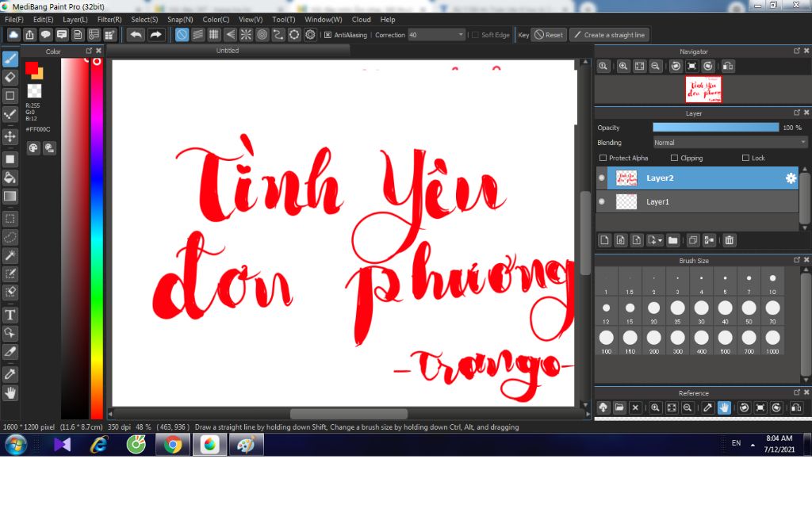The width and height of the screenshot is (812, 524).
Task: Select the Move tool
Action: pos(10,136)
